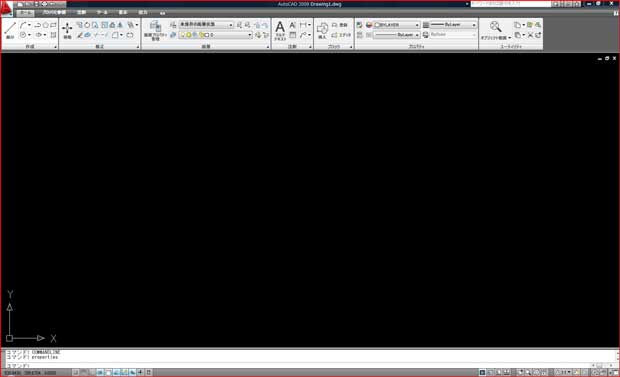620x377 pixels.
Task: Click the Model space button in status bar
Action: 483,372
